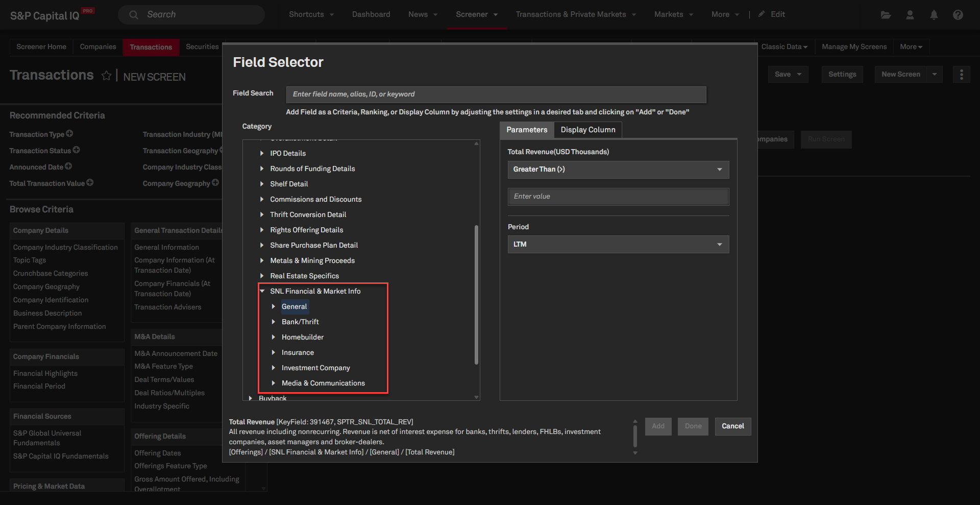Expand Real Estate Specifics category

coord(262,276)
